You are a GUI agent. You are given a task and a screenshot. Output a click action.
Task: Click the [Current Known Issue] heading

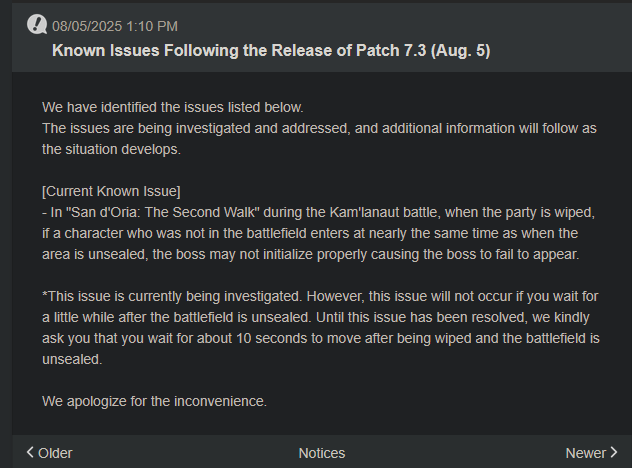pos(111,191)
